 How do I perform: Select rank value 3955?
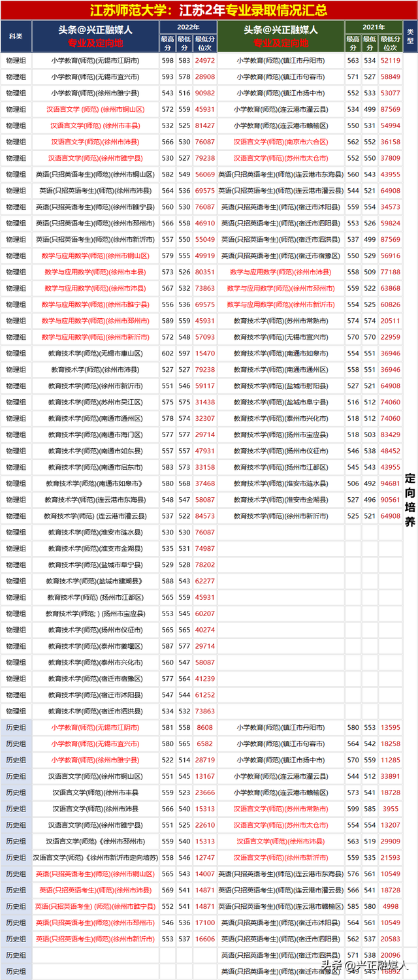pyautogui.click(x=391, y=809)
